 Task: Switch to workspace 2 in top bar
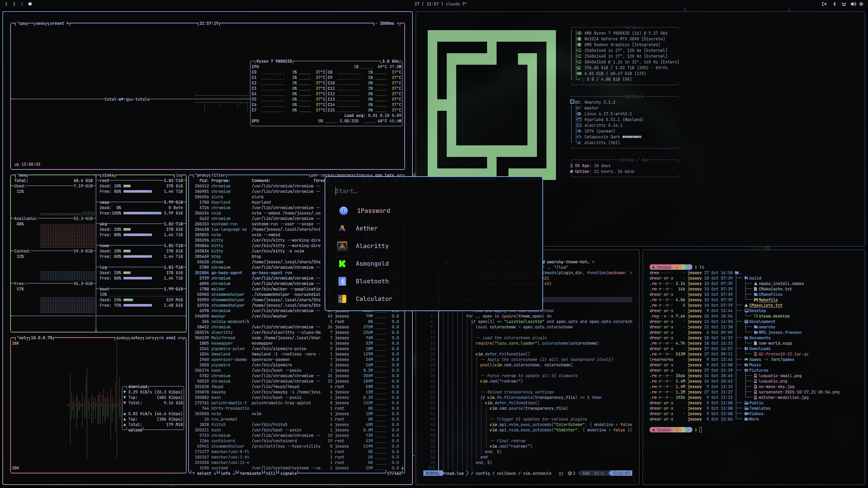(x=14, y=4)
